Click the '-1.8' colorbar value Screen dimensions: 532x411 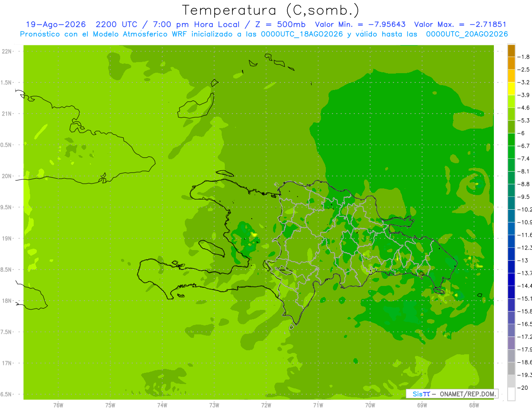click(524, 57)
